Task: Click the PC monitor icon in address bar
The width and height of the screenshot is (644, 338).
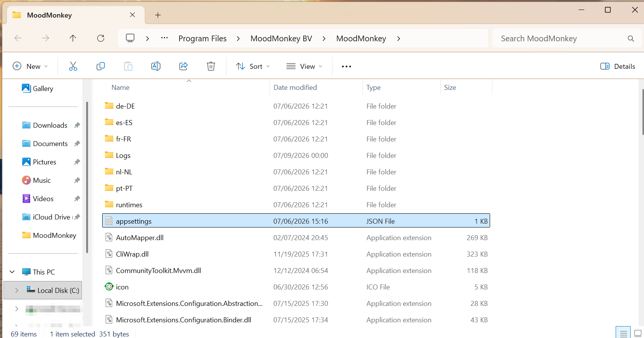Action: pos(130,38)
